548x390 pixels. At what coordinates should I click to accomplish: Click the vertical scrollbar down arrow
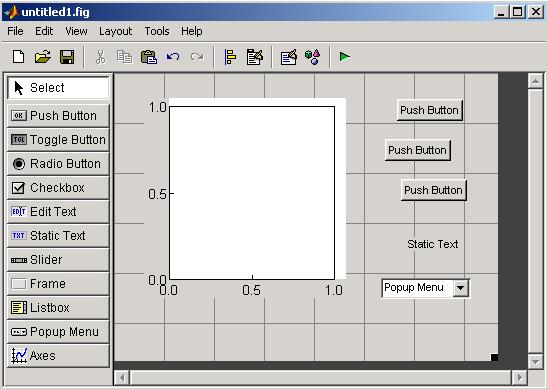[x=535, y=361]
